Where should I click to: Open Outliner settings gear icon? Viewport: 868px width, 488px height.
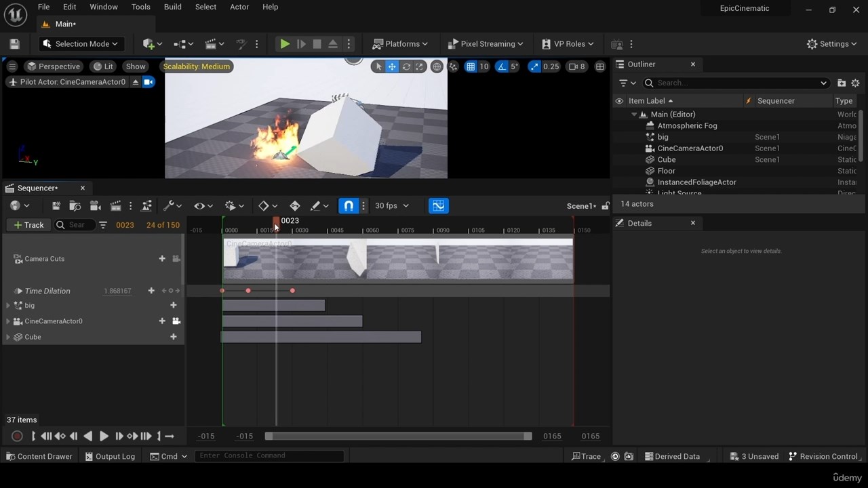[855, 83]
